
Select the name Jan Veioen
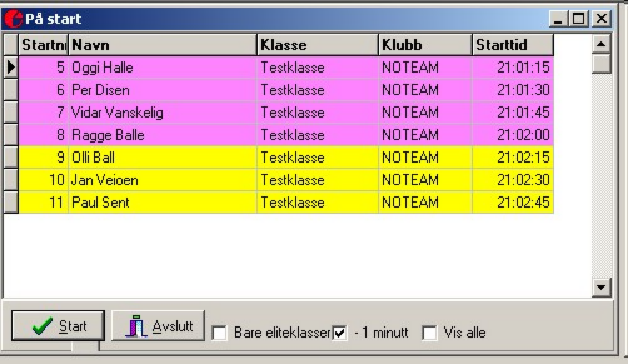pos(104,180)
